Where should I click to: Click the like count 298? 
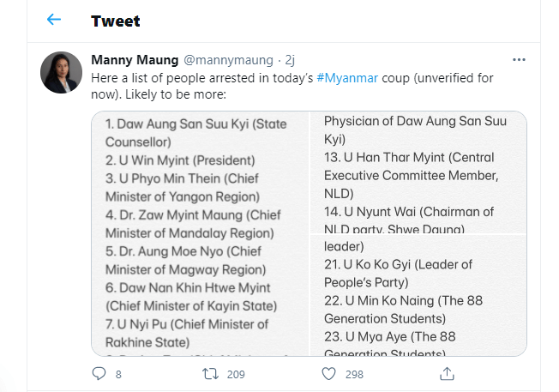[354, 375]
